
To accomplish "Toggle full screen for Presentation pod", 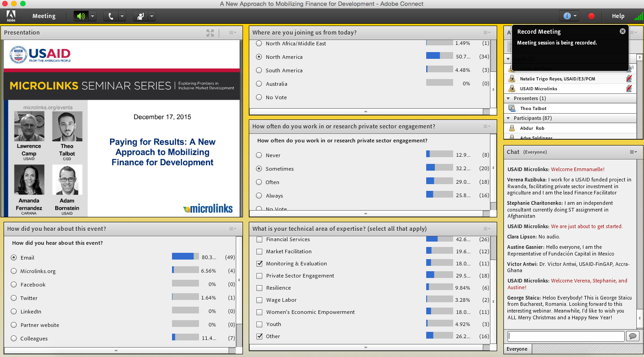I will pyautogui.click(x=210, y=33).
